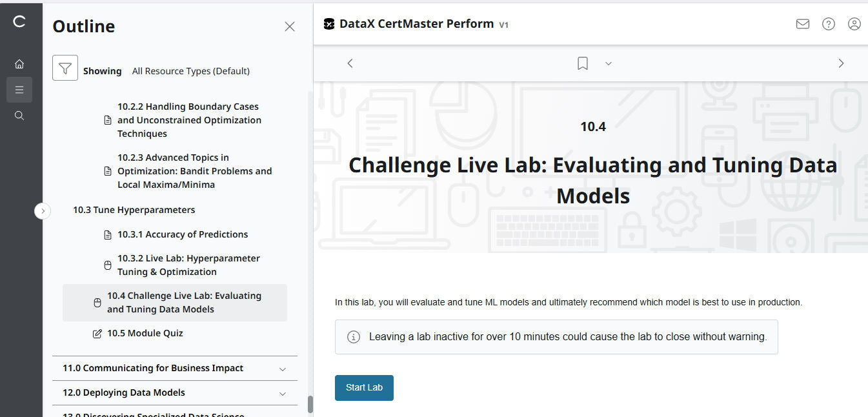Open the messages envelope icon
868x417 pixels.
[802, 23]
